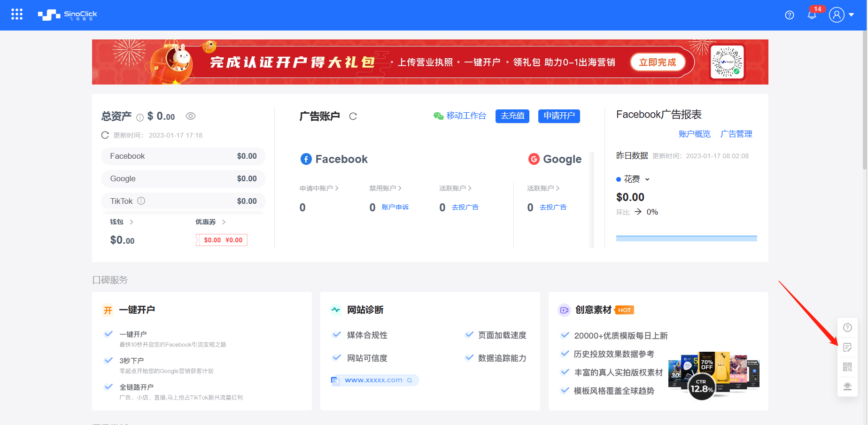The width and height of the screenshot is (868, 425).
Task: Click the search magnifier in URL field
Action: tap(410, 380)
